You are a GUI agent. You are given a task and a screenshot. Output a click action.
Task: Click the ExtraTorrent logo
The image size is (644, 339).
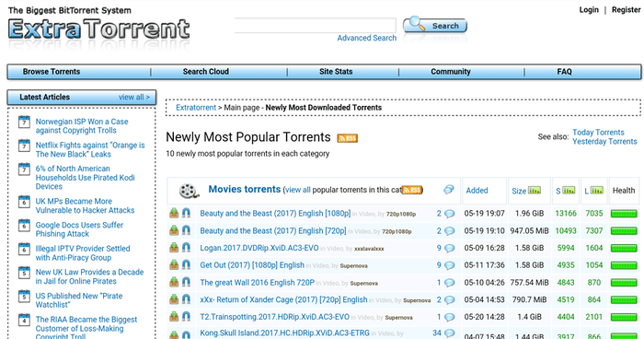(98, 29)
